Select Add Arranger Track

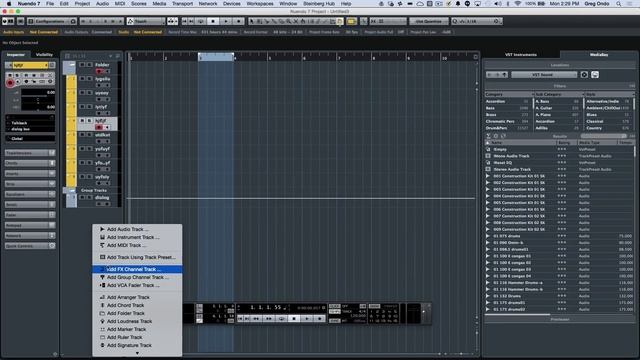point(137,297)
